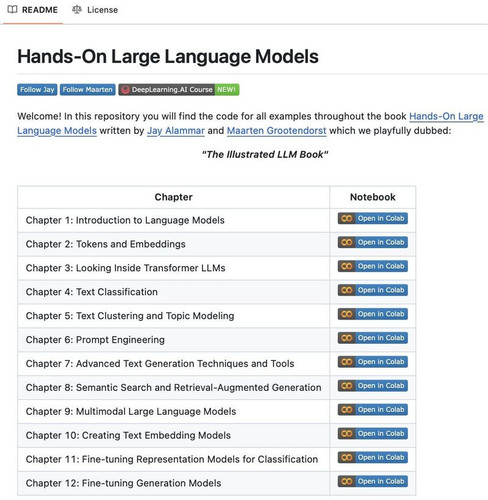The image size is (488, 500).
Task: Launch Chapter 6 Prompt Engineering Colab notebook
Action: click(373, 338)
